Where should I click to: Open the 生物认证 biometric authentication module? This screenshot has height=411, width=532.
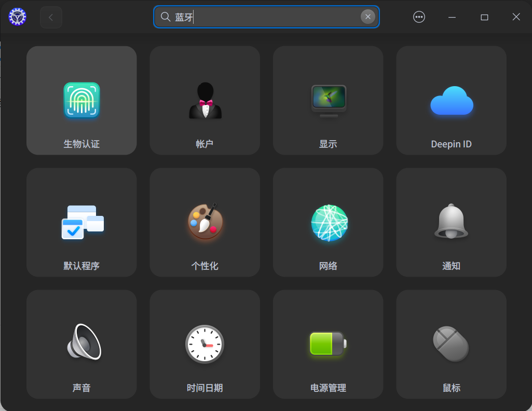81,100
